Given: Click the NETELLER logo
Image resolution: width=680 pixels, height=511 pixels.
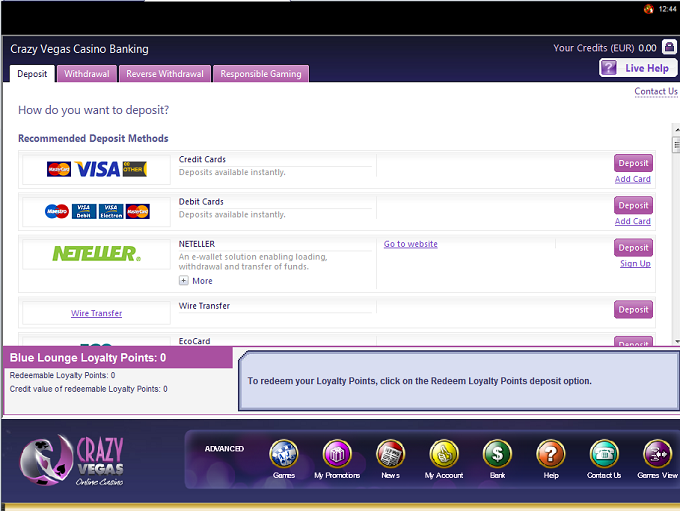Looking at the screenshot, I should tap(97, 253).
